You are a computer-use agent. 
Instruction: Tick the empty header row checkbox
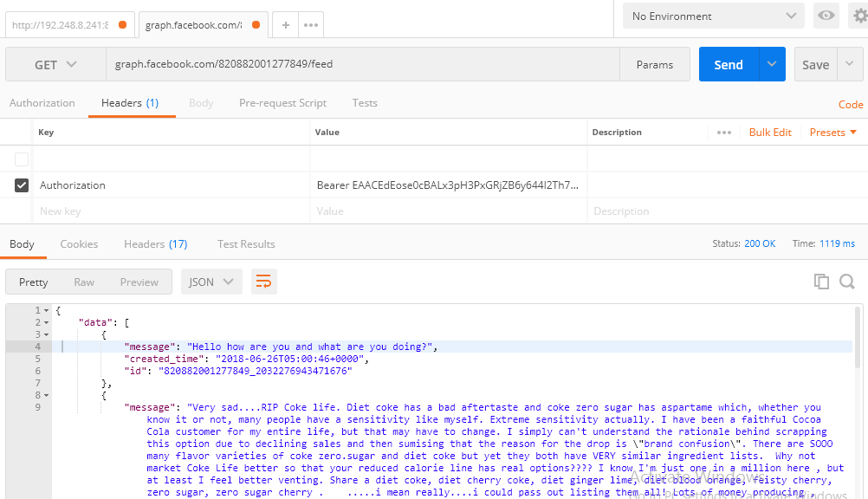click(22, 159)
